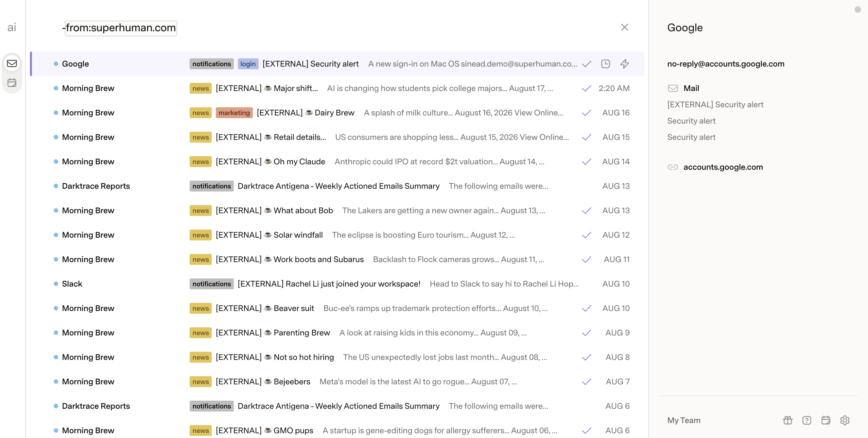This screenshot has height=438, width=868.
Task: Mark done the 'Dairy Brew' email
Action: pos(587,113)
